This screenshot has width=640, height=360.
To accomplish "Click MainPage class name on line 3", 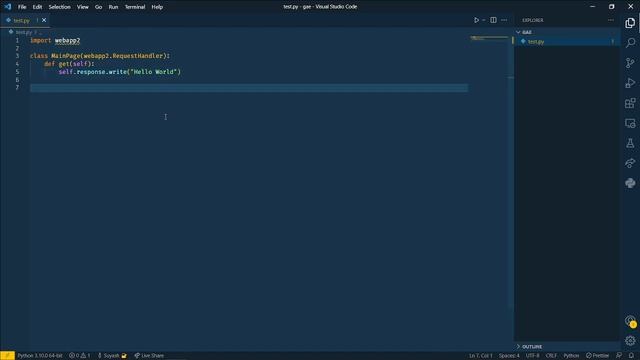I will [66, 56].
